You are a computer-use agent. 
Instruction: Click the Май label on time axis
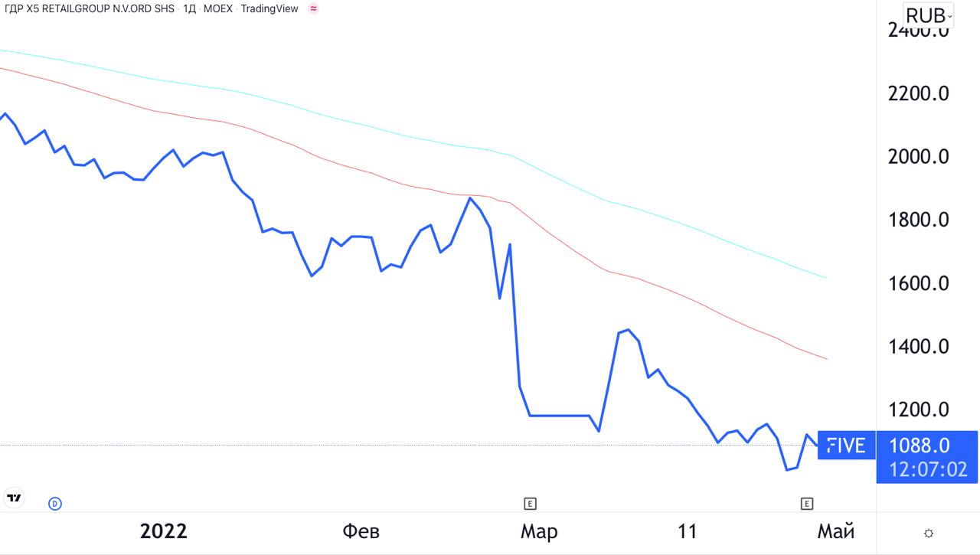(x=836, y=531)
